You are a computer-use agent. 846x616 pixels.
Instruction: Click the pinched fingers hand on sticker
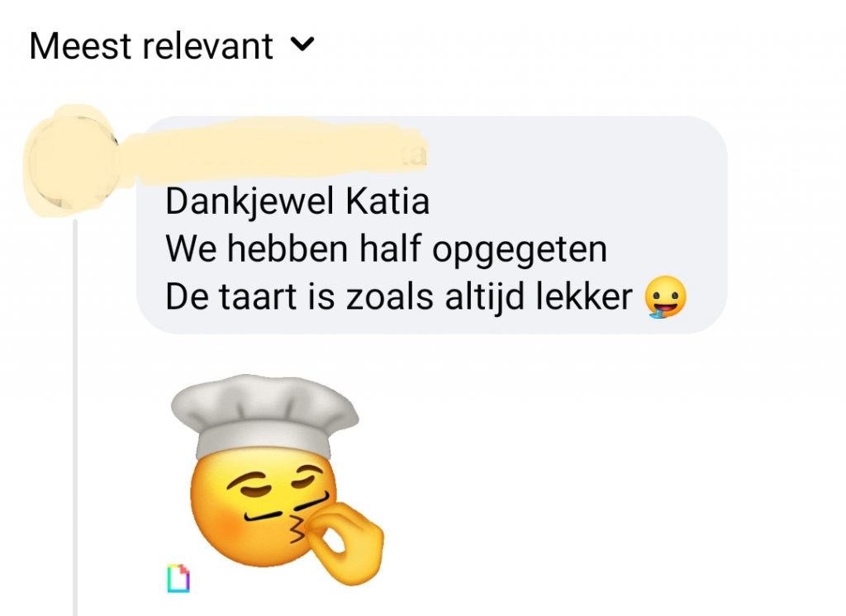(345, 545)
